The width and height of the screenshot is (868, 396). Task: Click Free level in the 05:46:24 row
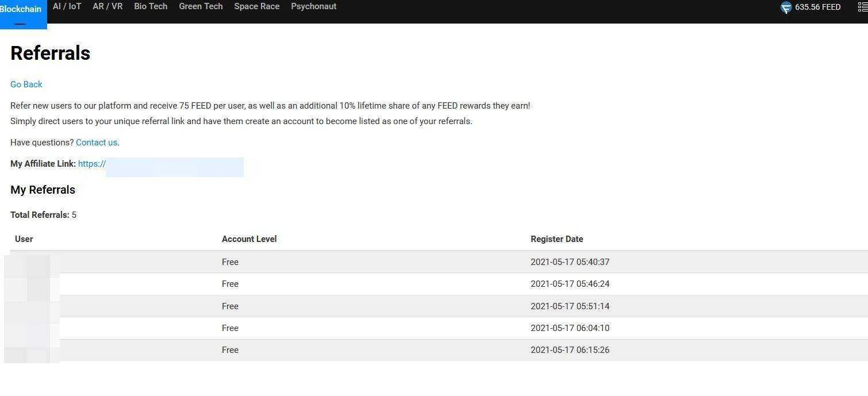click(x=230, y=284)
